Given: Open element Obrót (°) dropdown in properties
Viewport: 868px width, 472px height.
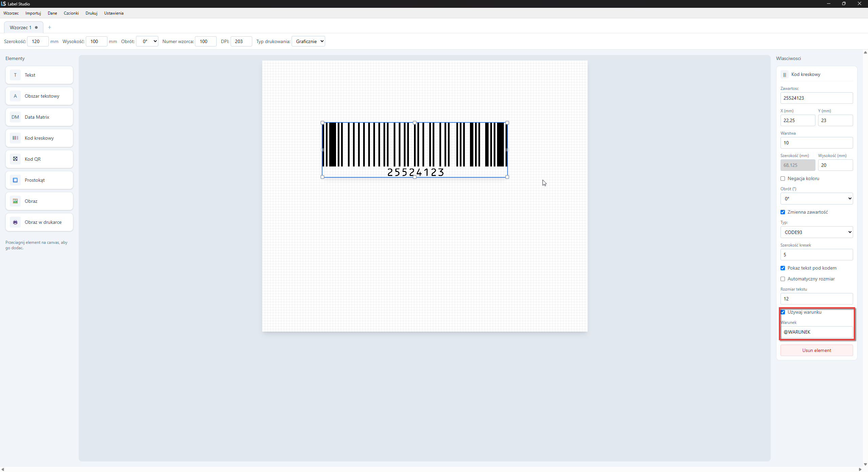Looking at the screenshot, I should point(816,199).
